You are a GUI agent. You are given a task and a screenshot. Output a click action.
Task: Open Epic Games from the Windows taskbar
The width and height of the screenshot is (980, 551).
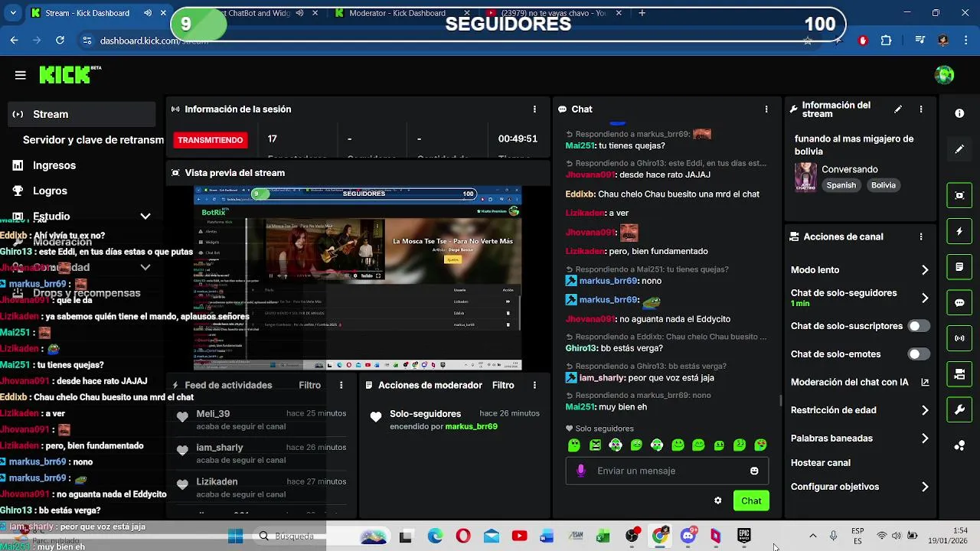pyautogui.click(x=743, y=536)
